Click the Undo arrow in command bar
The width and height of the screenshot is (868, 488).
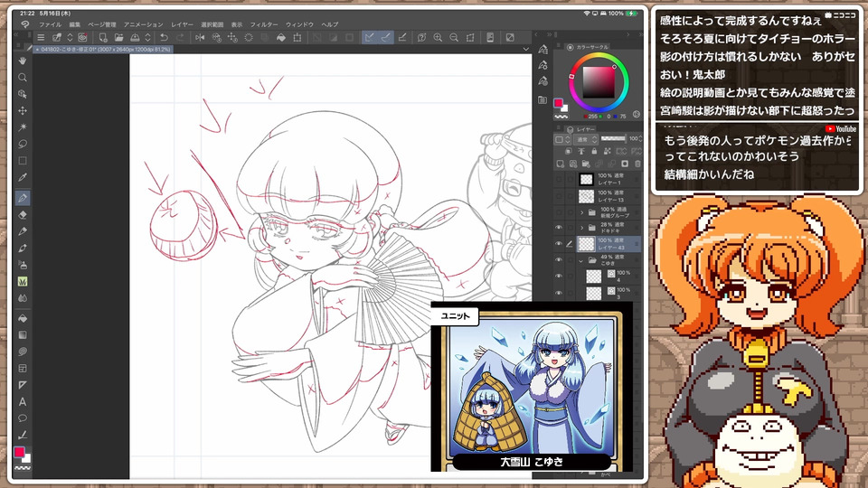[x=164, y=38]
